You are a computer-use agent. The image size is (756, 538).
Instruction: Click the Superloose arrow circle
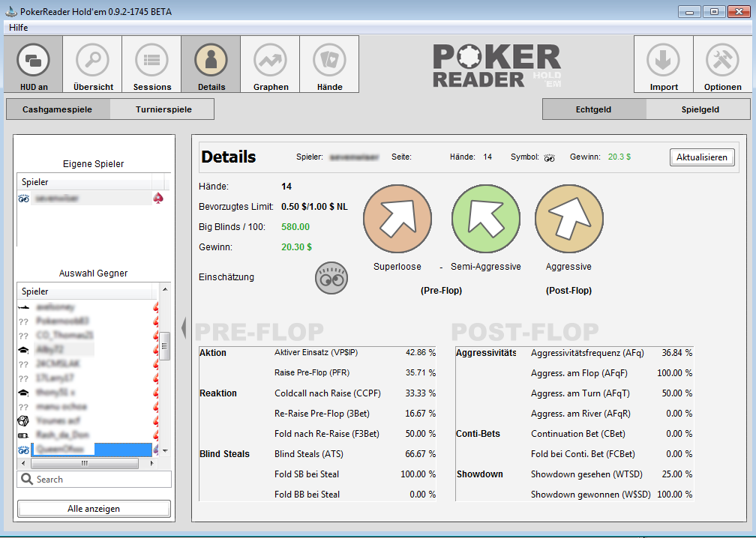[397, 219]
